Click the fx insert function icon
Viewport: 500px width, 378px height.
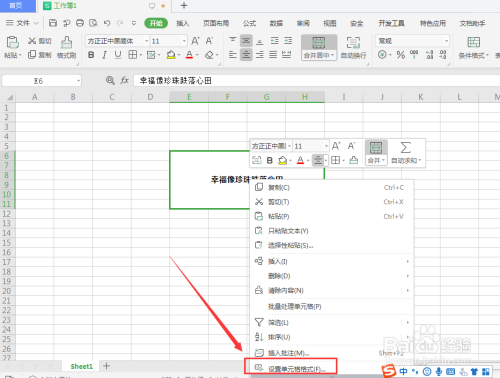(124, 80)
